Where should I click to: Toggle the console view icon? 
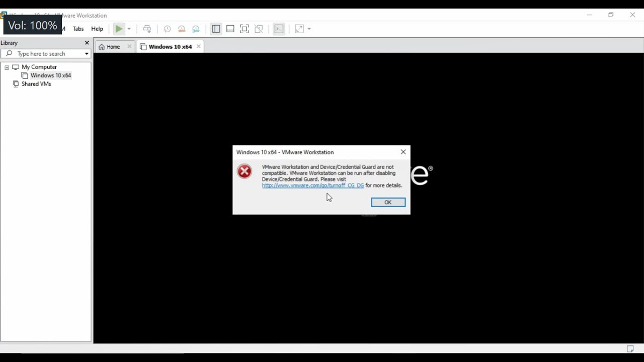point(279,29)
